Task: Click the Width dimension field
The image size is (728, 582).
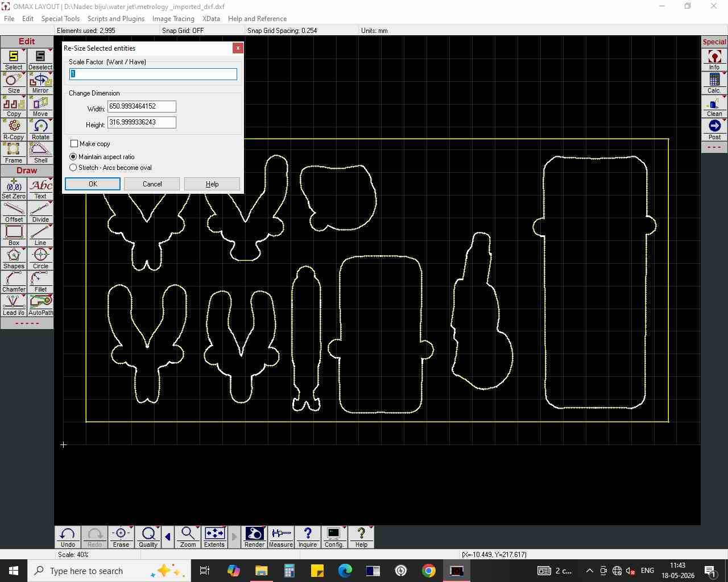Action: tap(142, 106)
